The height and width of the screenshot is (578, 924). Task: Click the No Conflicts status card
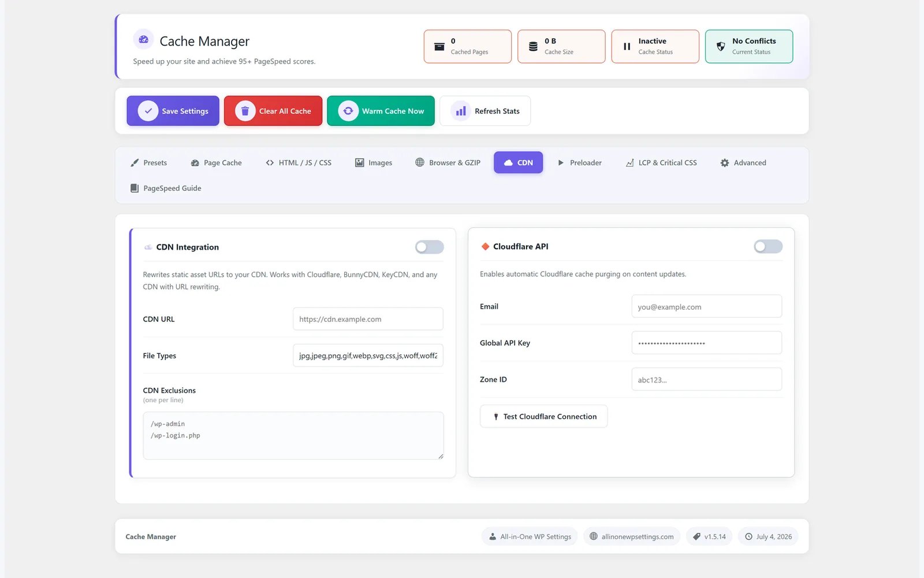(x=749, y=46)
